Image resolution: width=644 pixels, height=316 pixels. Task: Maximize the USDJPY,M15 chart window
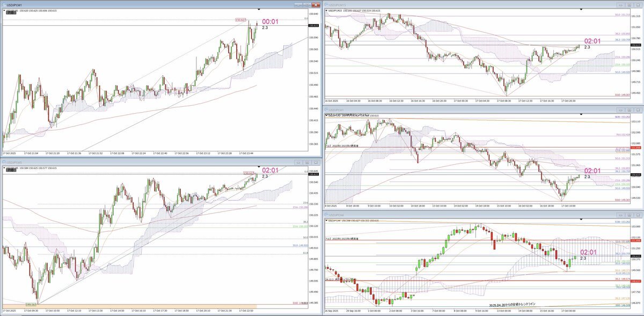(630, 5)
